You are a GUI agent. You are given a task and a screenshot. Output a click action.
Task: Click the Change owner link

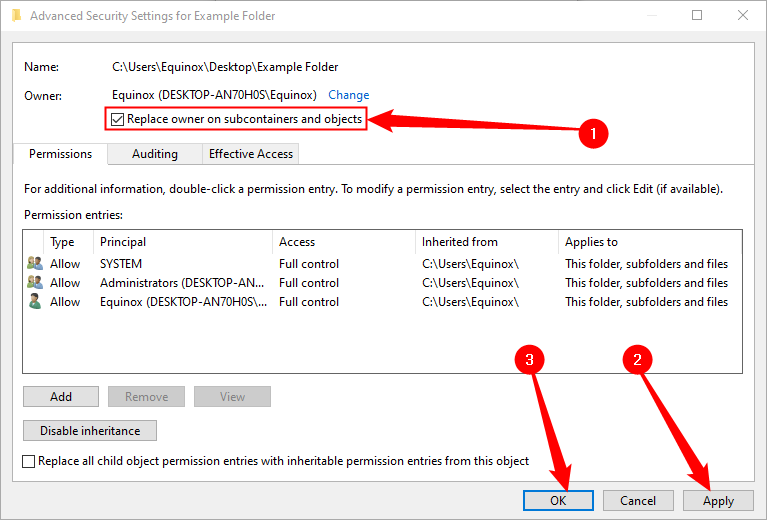tap(349, 95)
